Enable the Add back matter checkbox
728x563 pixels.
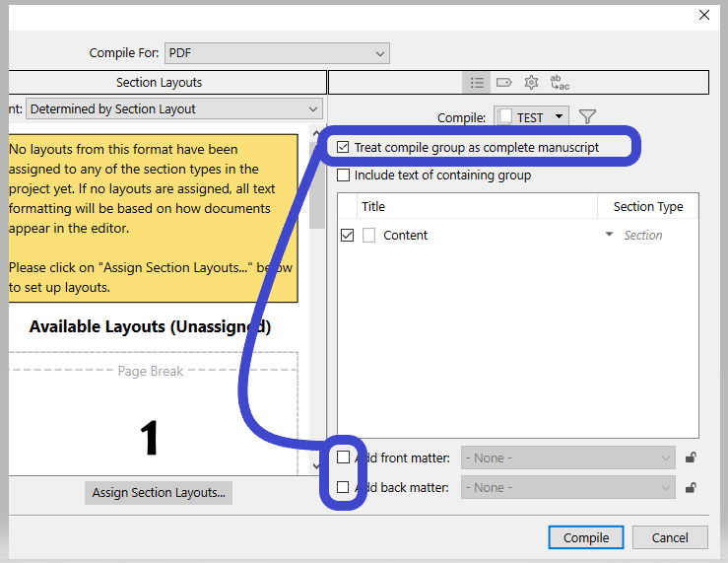(343, 487)
